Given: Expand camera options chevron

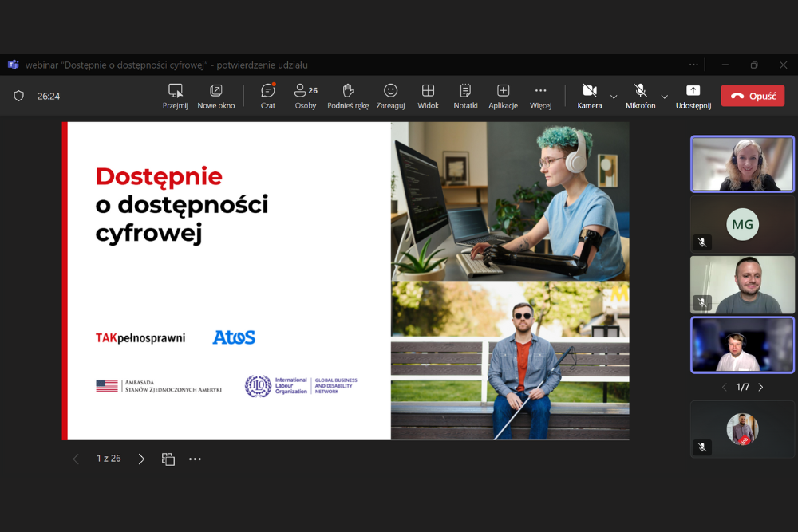Looking at the screenshot, I should (x=614, y=97).
